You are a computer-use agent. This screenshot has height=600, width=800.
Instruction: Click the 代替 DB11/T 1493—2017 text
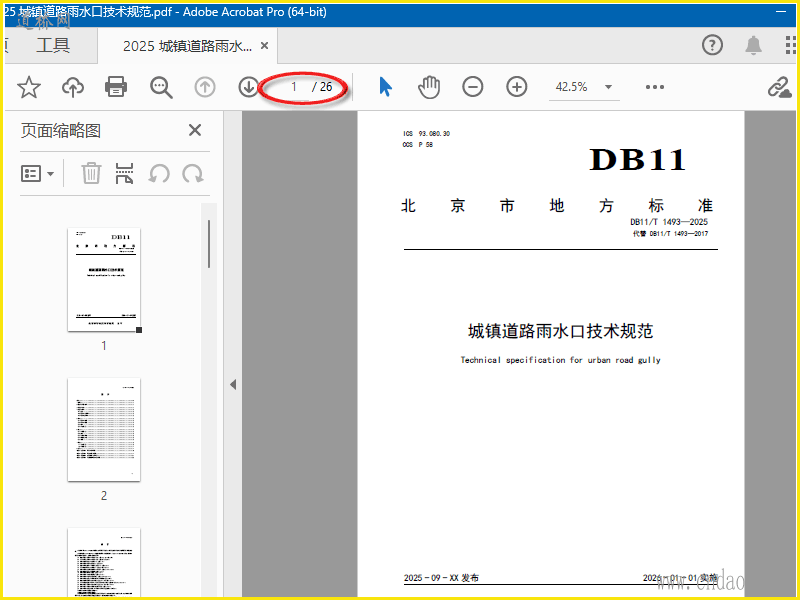pos(670,234)
